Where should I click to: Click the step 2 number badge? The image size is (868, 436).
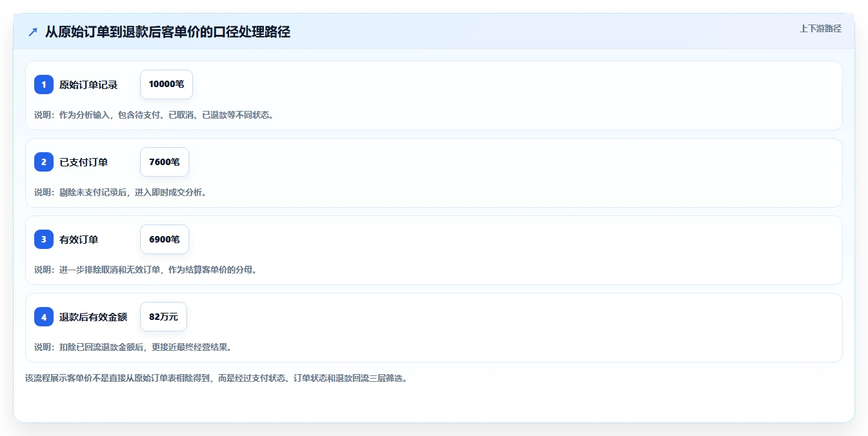point(44,162)
